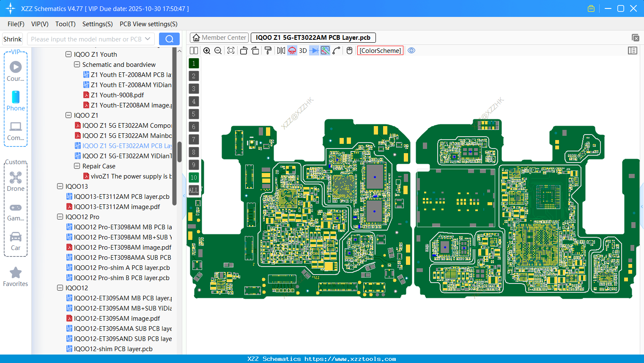Open the ColorScheme color settings
The image size is (644, 363).
(x=380, y=50)
